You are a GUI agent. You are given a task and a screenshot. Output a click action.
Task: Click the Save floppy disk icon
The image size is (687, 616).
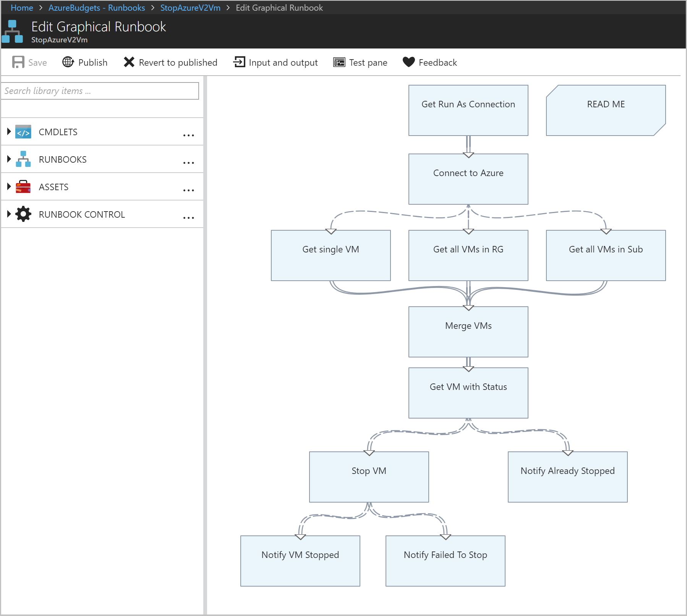coord(18,62)
